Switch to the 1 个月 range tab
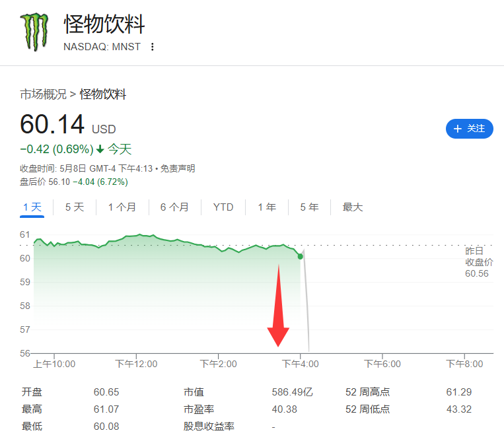The width and height of the screenshot is (504, 447). pos(122,207)
